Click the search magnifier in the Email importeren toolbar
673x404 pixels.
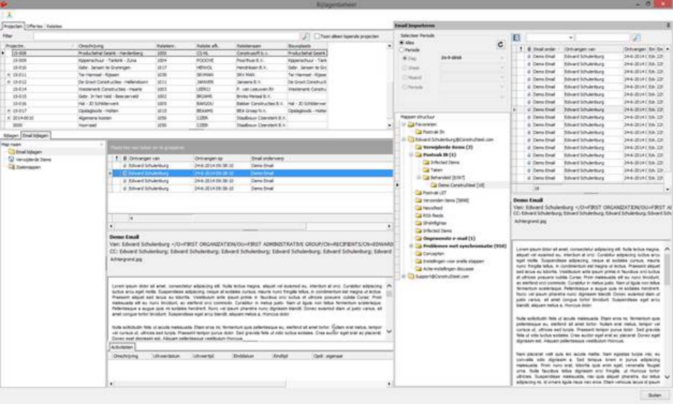[x=636, y=38]
